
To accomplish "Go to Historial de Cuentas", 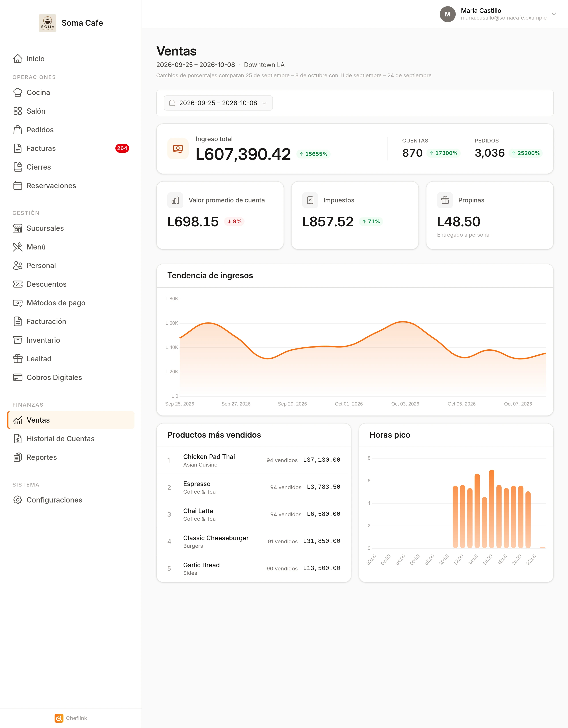I will tap(71, 439).
